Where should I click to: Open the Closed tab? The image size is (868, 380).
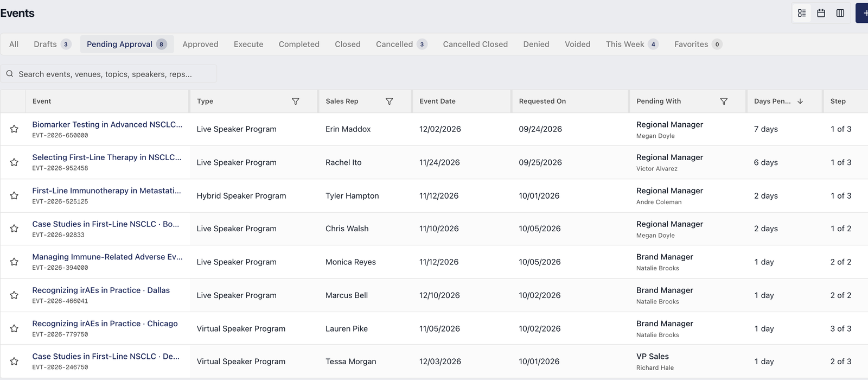pos(348,45)
